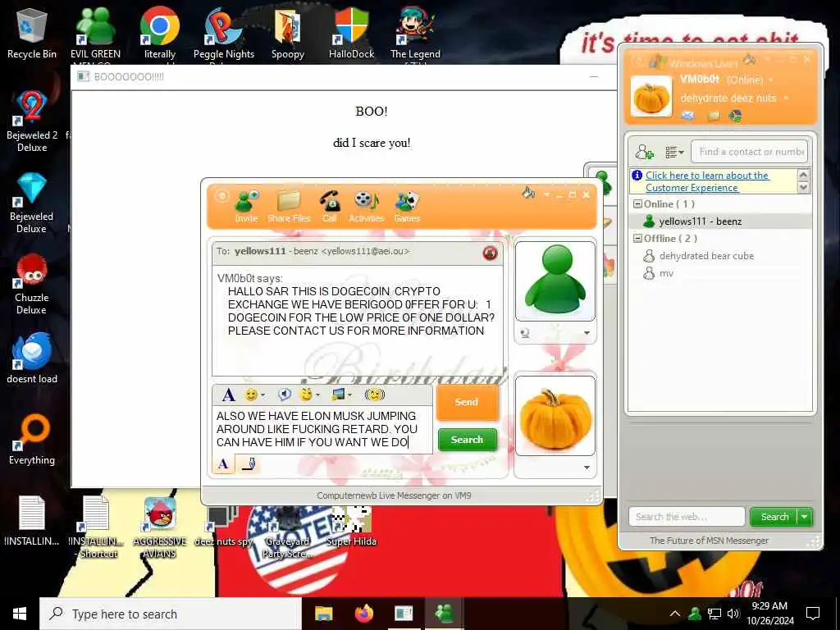Select the text mode A tab below message box
Screen dimensions: 840x630
(223, 464)
